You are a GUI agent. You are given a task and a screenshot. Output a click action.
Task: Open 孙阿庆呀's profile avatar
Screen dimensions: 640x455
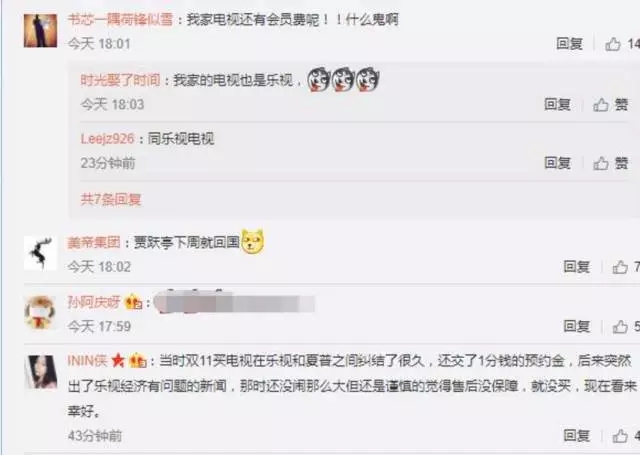40,313
